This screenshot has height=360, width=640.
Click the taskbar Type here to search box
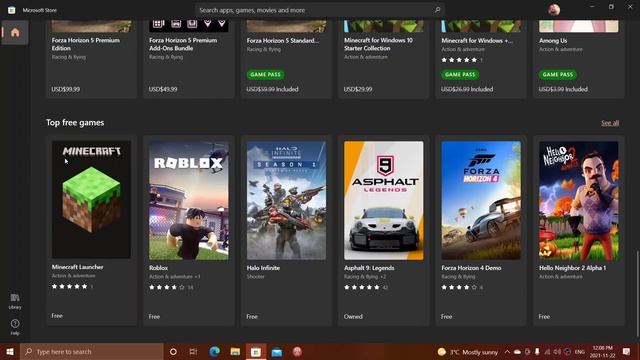pos(92,351)
